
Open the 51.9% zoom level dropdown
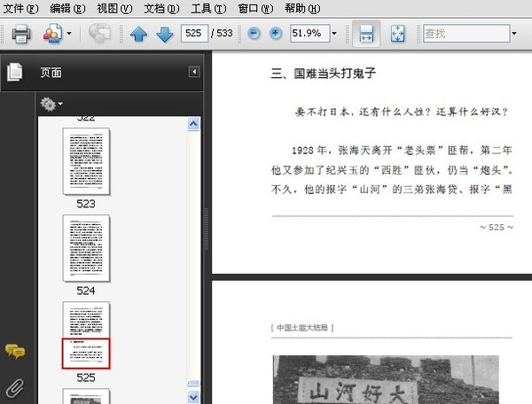point(334,34)
